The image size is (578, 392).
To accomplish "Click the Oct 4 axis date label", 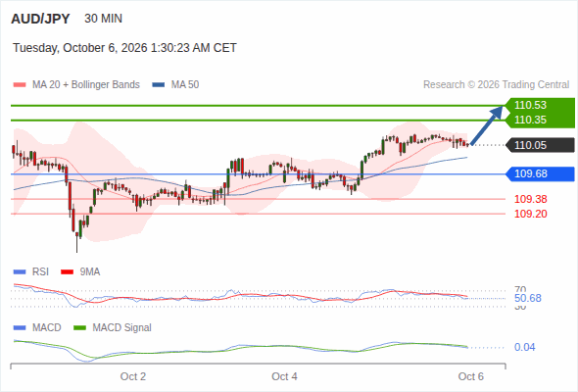I will 284,376.
